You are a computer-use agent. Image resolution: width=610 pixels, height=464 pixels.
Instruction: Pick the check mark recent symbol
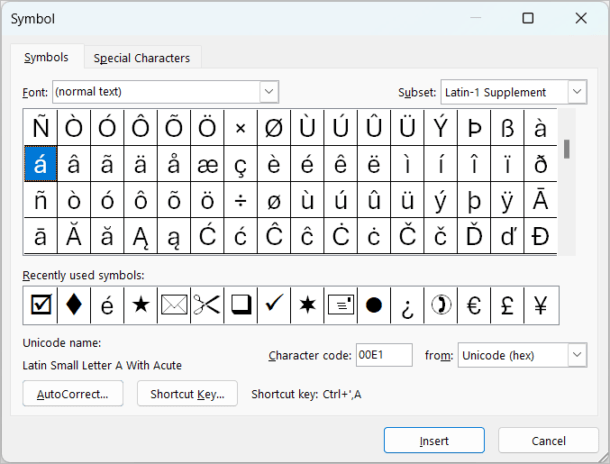(274, 305)
